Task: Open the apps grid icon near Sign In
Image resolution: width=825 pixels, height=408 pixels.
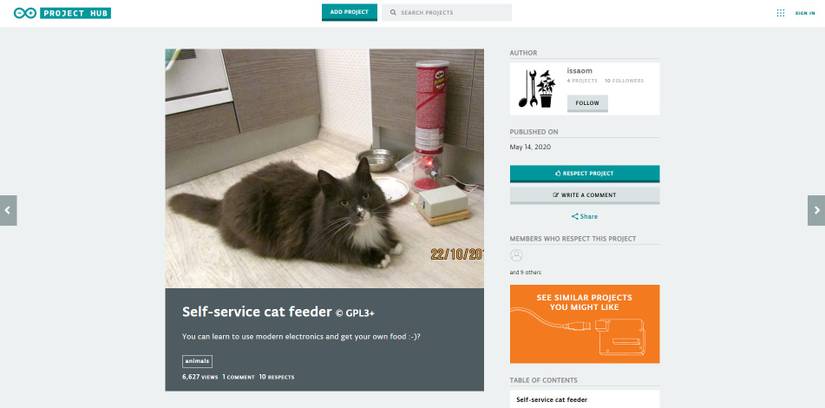Action: pos(780,13)
